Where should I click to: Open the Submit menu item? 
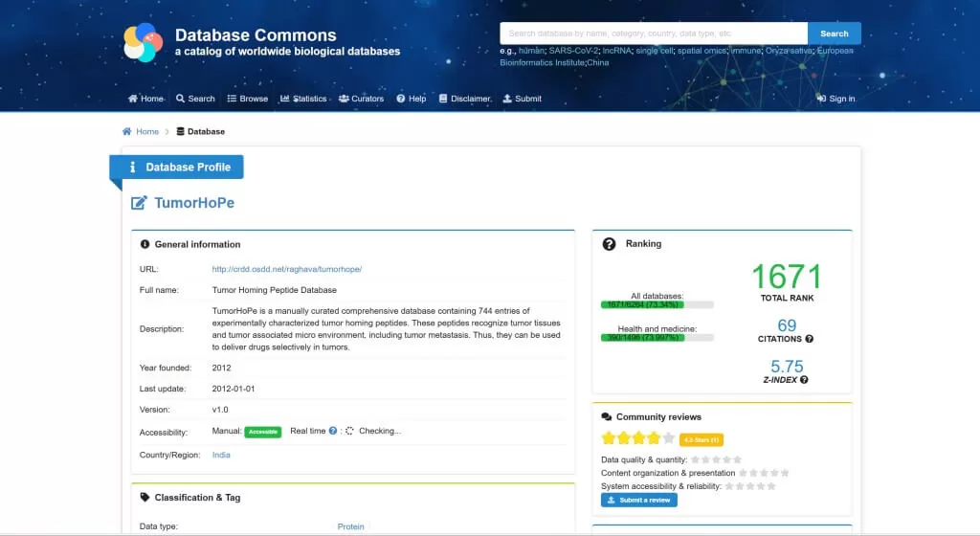pyautogui.click(x=522, y=99)
